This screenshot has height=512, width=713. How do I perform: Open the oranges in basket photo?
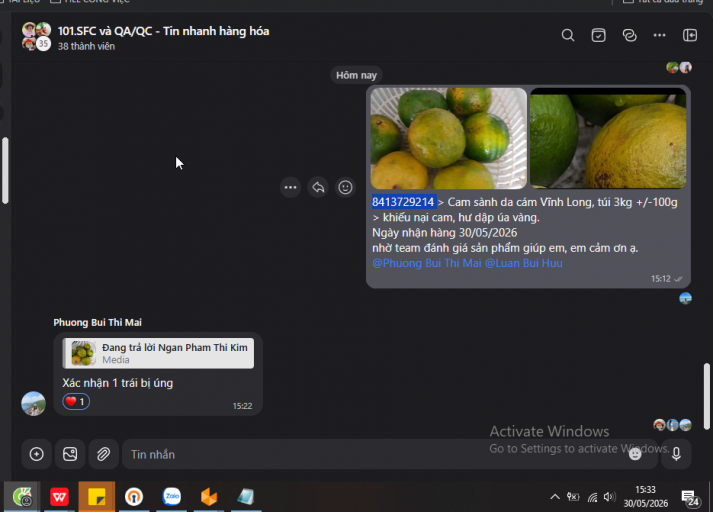(x=448, y=138)
